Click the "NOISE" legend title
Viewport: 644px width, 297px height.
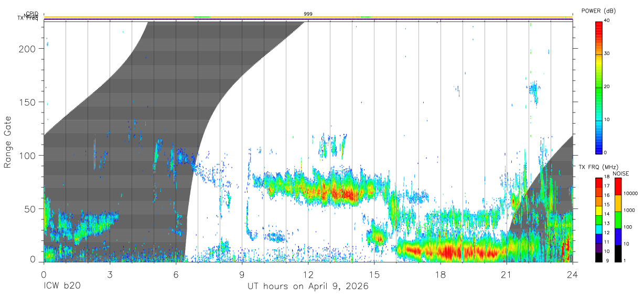pos(621,173)
